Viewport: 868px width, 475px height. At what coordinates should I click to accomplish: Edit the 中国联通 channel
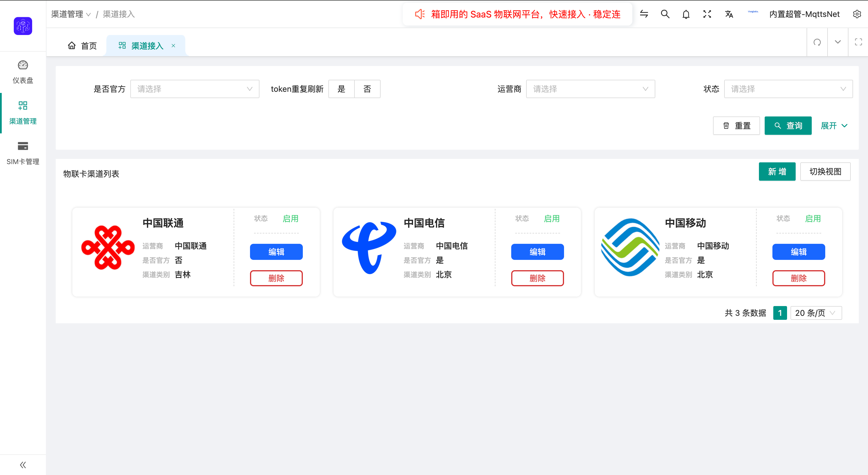coord(276,252)
